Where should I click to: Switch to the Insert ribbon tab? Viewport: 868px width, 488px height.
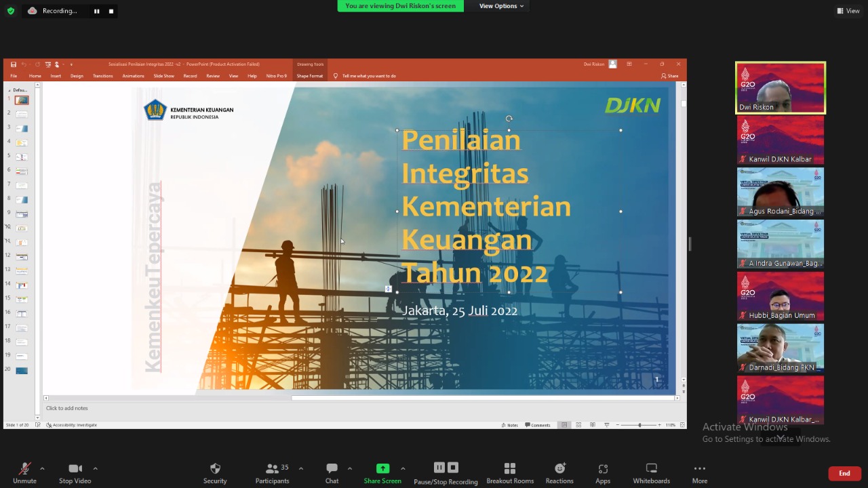pyautogui.click(x=56, y=76)
